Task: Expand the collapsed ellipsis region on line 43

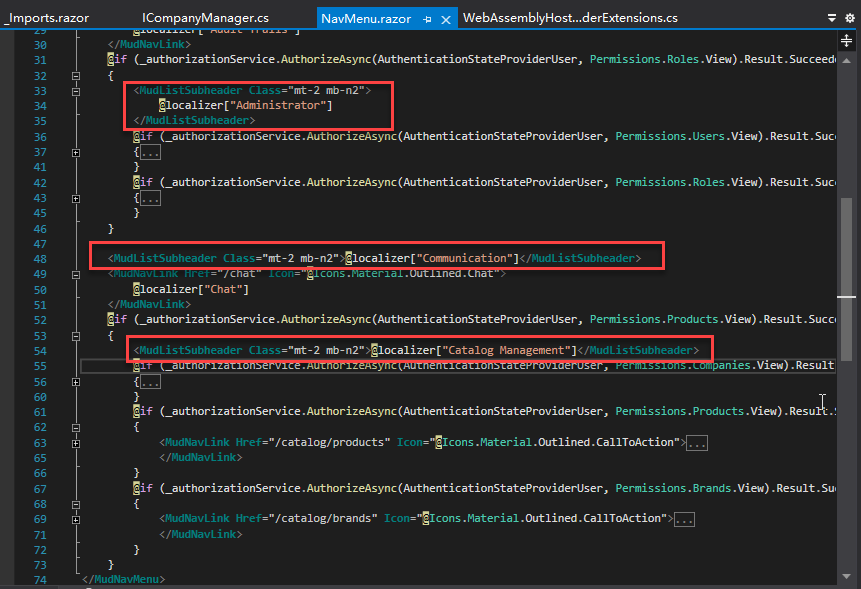Action: point(148,197)
